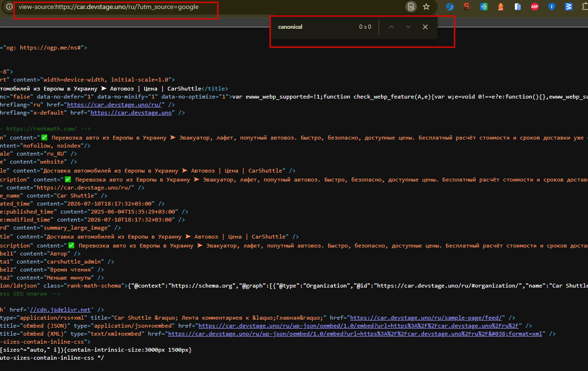
Task: Click the '0 з 0' find results count
Action: 365,27
